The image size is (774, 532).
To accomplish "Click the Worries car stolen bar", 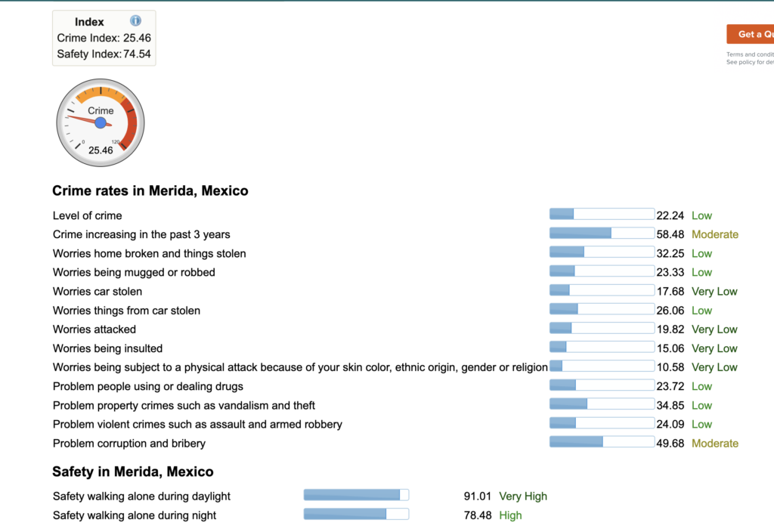I will tap(602, 289).
